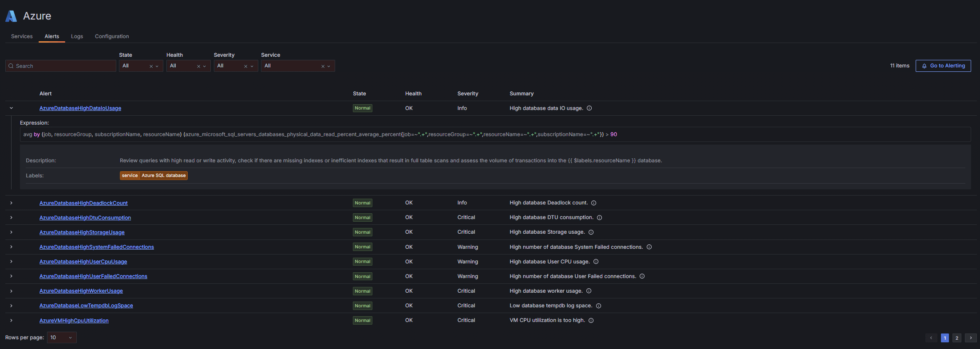The image size is (980, 349).
Task: Click the Go to Alerting button
Action: click(x=943, y=66)
